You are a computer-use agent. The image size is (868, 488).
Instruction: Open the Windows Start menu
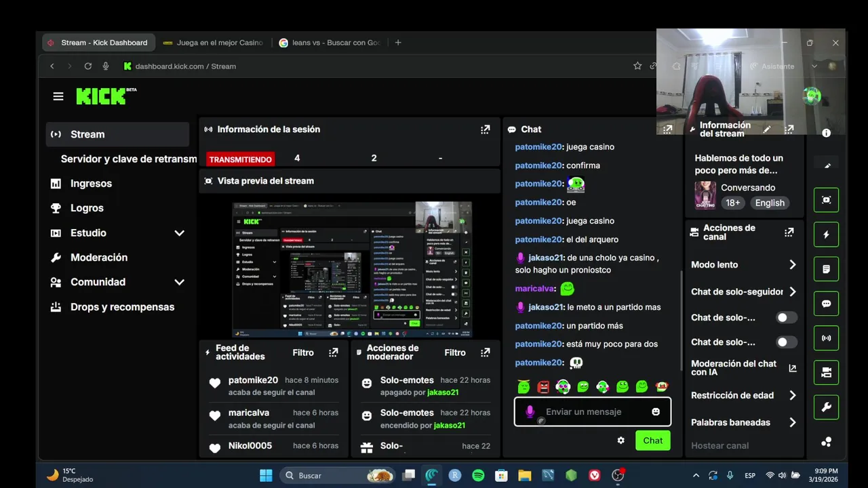pyautogui.click(x=266, y=475)
